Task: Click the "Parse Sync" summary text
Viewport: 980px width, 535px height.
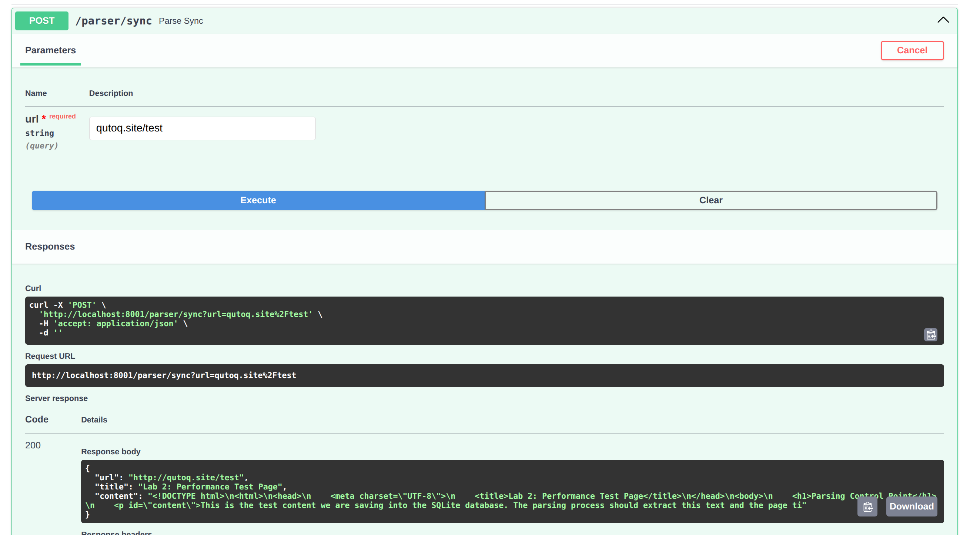Action: (x=181, y=21)
